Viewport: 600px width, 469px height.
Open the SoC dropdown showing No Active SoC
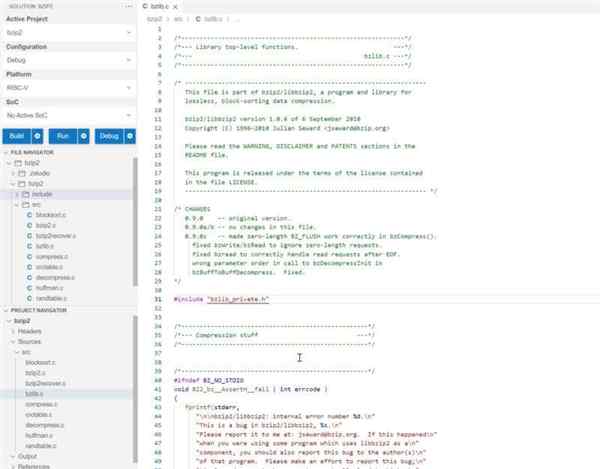(68, 115)
